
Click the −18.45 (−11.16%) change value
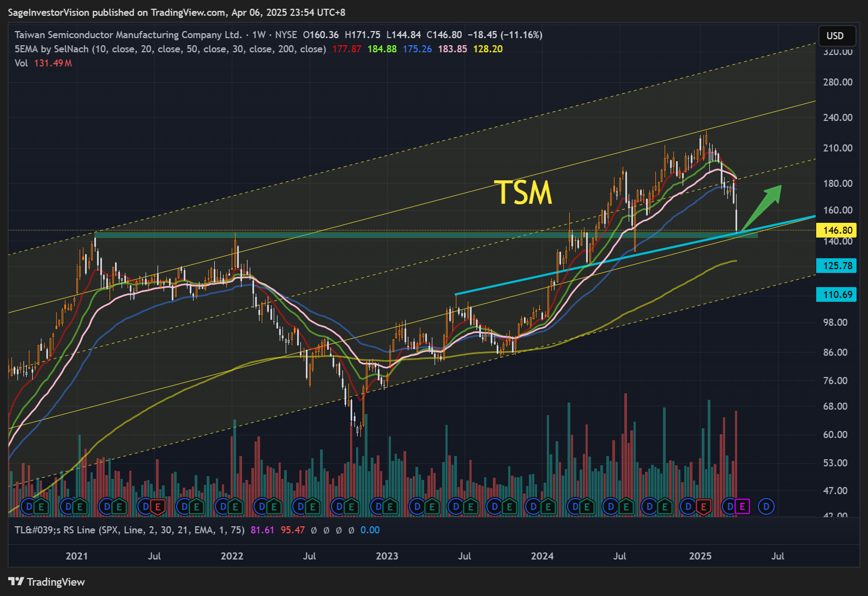coord(505,35)
